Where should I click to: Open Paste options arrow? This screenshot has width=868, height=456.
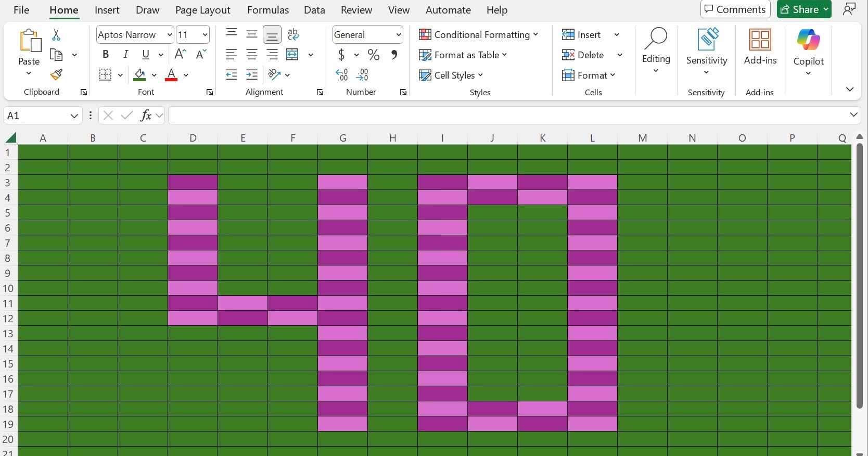pos(29,73)
